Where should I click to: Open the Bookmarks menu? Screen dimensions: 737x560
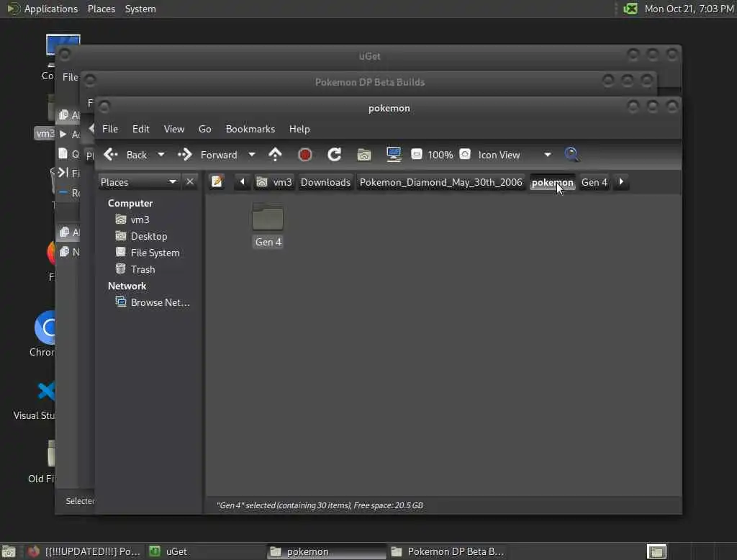tap(250, 129)
